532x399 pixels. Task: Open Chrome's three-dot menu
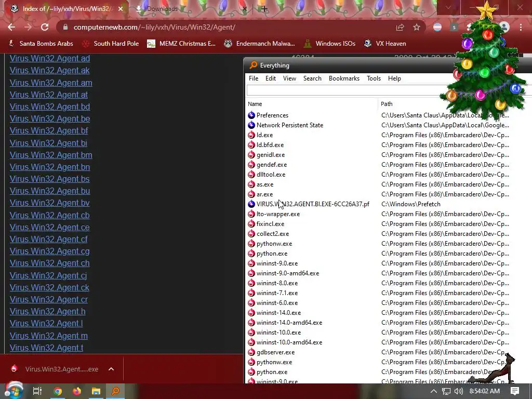[x=521, y=27]
